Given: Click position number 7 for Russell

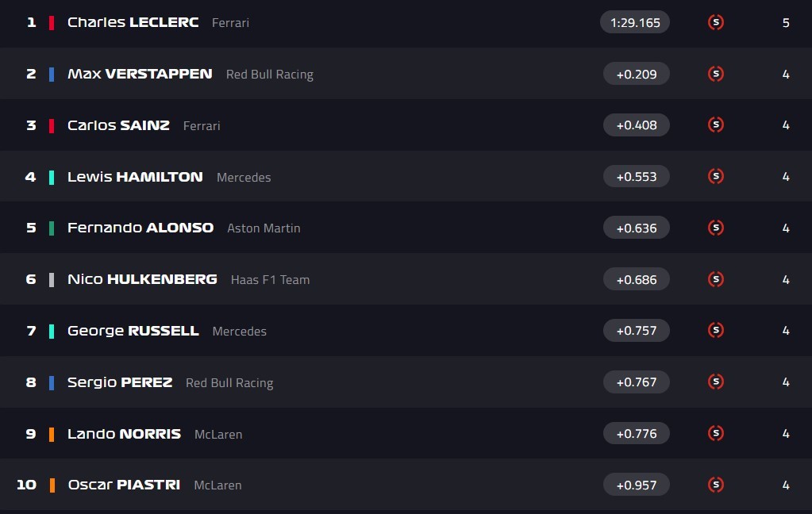Looking at the screenshot, I should pos(32,331).
